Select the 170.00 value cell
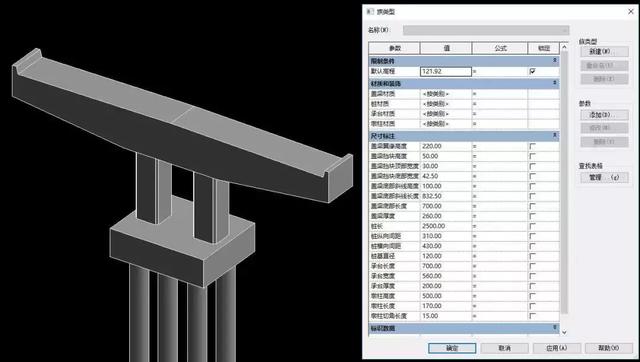This screenshot has width=640, height=362. 446,306
